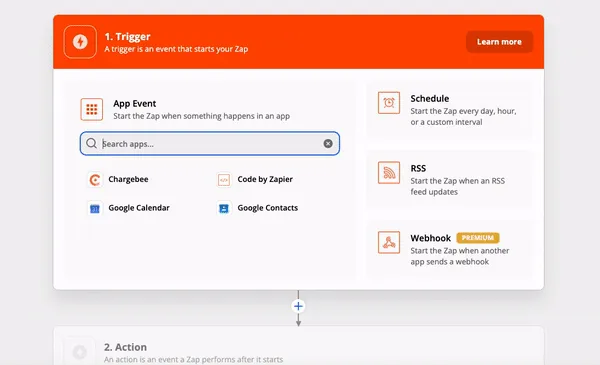The image size is (600, 365).
Task: Click the Trigger lightning bolt icon
Action: [80, 42]
